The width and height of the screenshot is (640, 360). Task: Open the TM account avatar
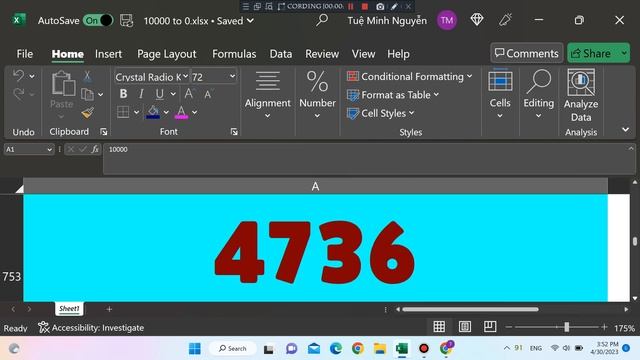(447, 20)
